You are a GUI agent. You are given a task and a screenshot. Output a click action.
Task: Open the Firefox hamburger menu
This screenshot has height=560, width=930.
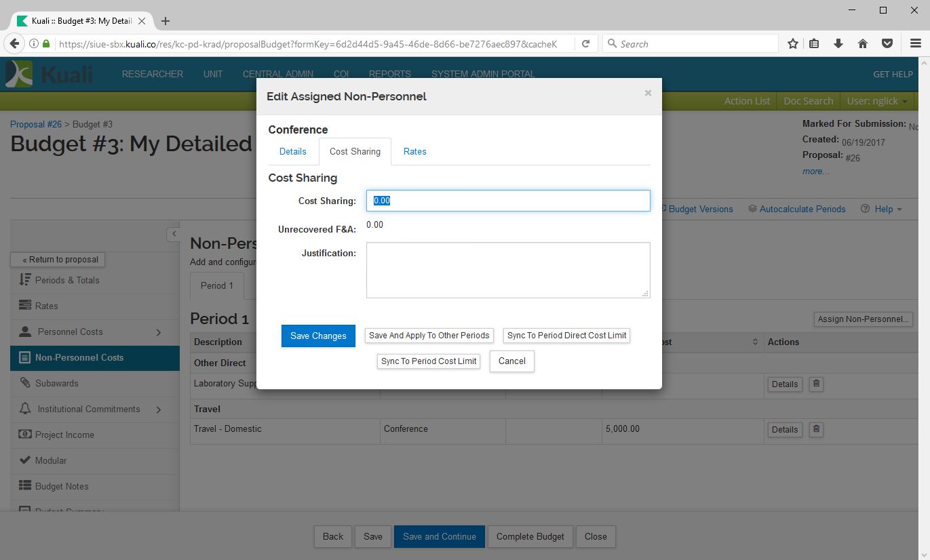(x=915, y=44)
